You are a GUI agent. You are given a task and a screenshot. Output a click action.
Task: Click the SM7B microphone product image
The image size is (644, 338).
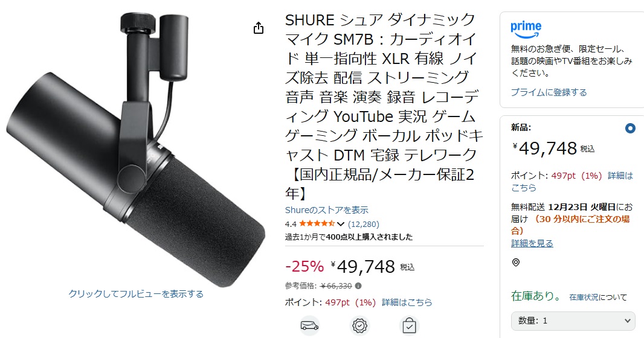[x=135, y=150]
